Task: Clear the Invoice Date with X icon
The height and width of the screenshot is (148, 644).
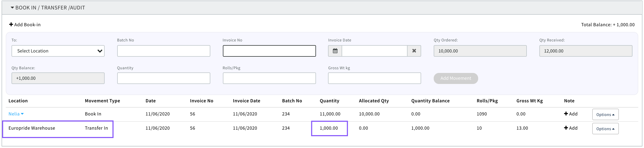Action: tap(414, 51)
